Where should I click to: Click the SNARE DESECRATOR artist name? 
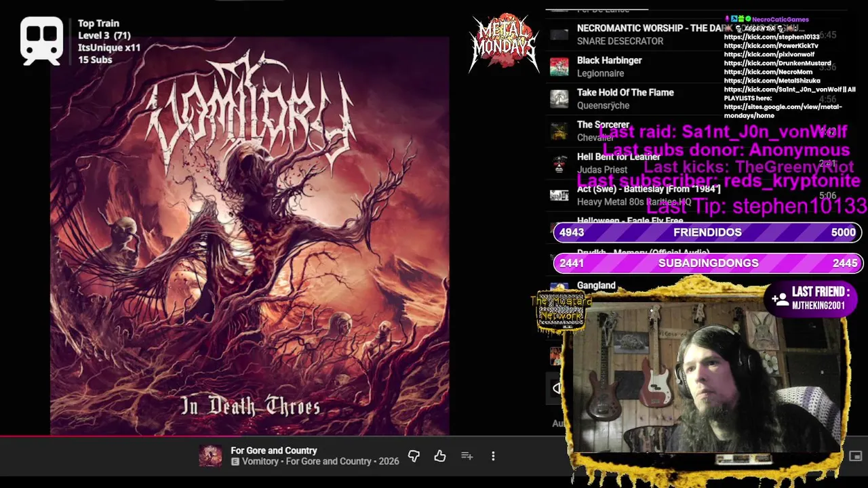pos(620,41)
